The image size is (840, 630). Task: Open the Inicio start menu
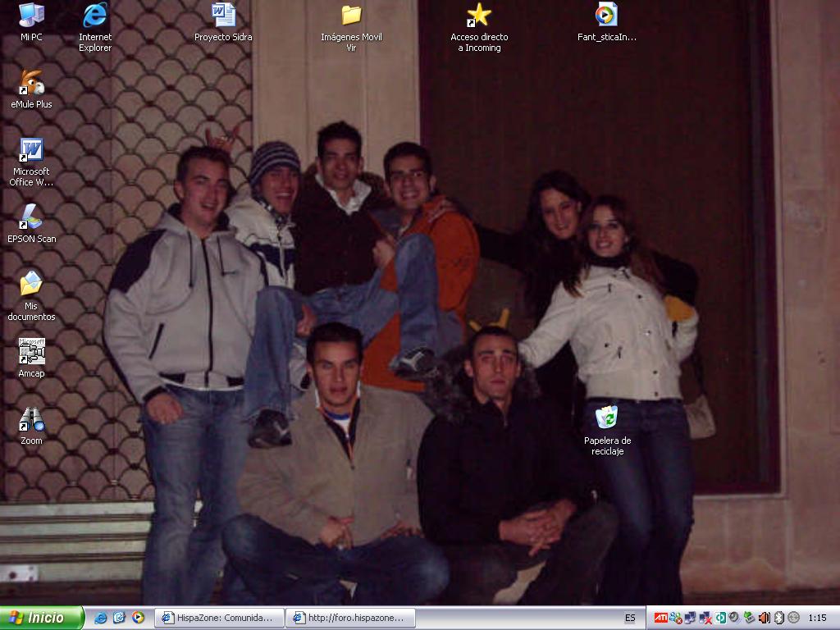pos(43,618)
